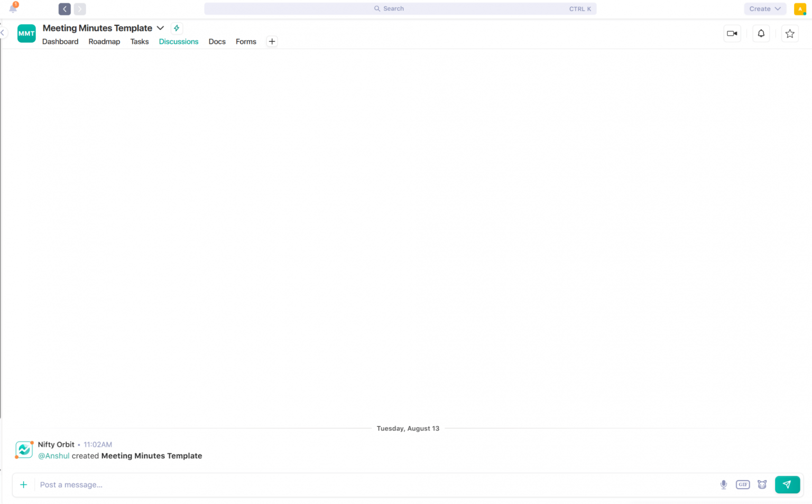Click the @Anshul mention link

(54, 456)
